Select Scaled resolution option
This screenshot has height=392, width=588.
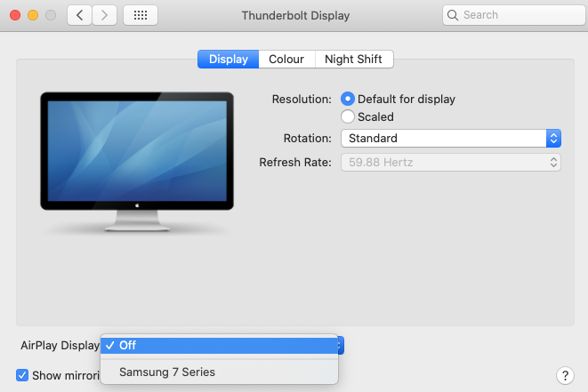point(348,116)
